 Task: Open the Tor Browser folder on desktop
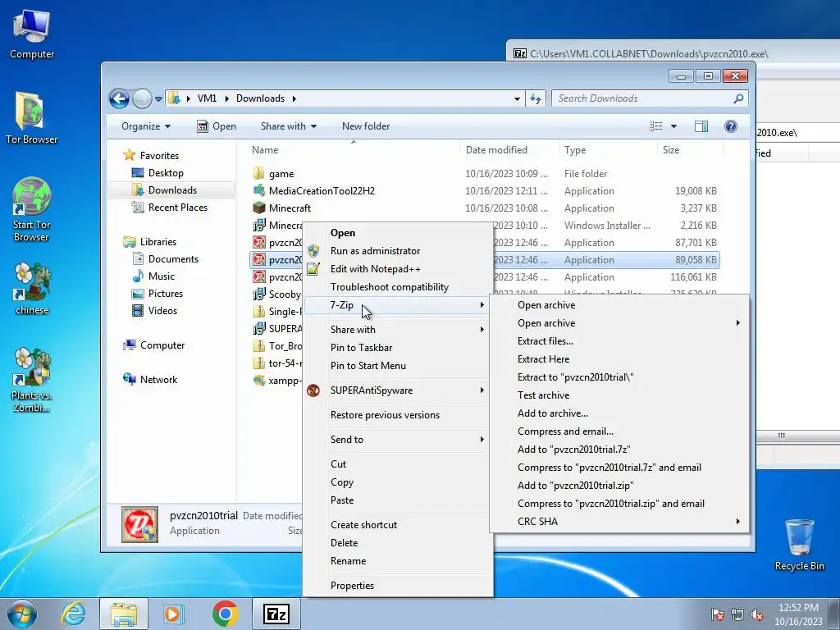(x=32, y=118)
